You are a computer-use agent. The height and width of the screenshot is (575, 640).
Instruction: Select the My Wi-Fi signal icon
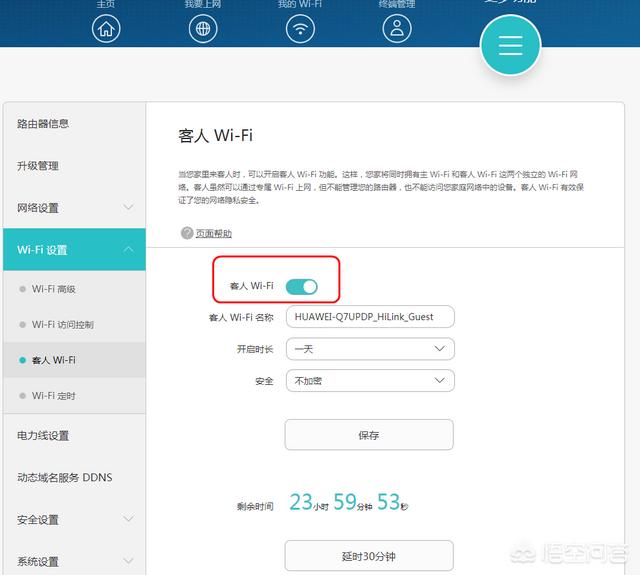300,29
